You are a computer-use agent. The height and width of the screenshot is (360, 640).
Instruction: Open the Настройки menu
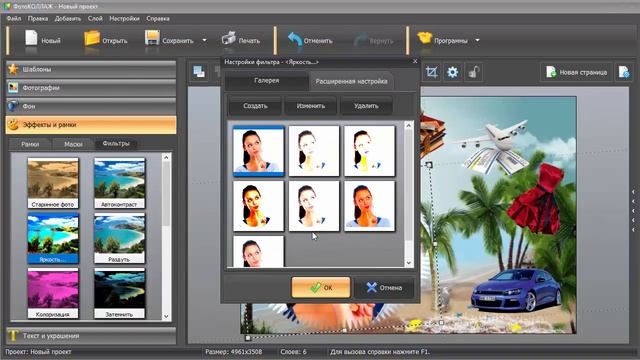[124, 18]
